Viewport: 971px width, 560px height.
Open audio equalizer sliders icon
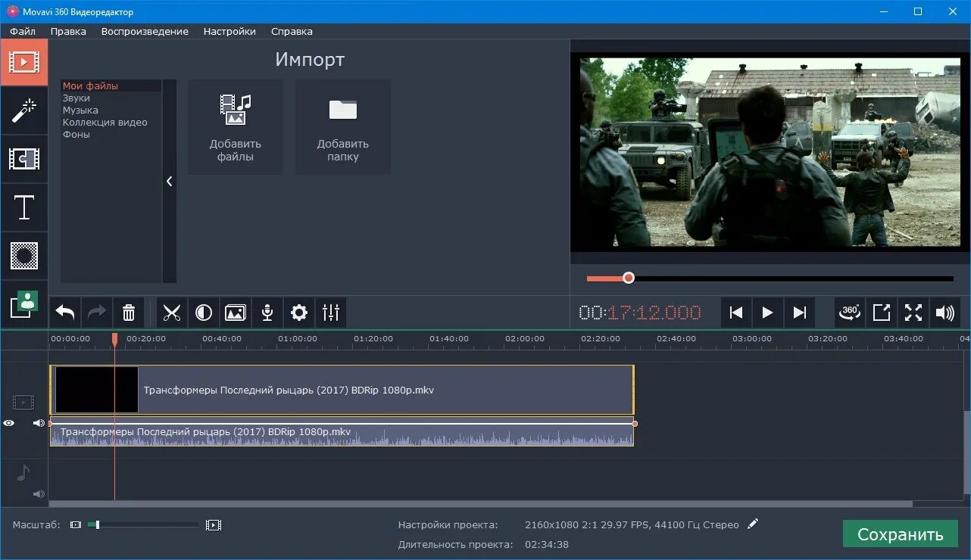pos(331,313)
